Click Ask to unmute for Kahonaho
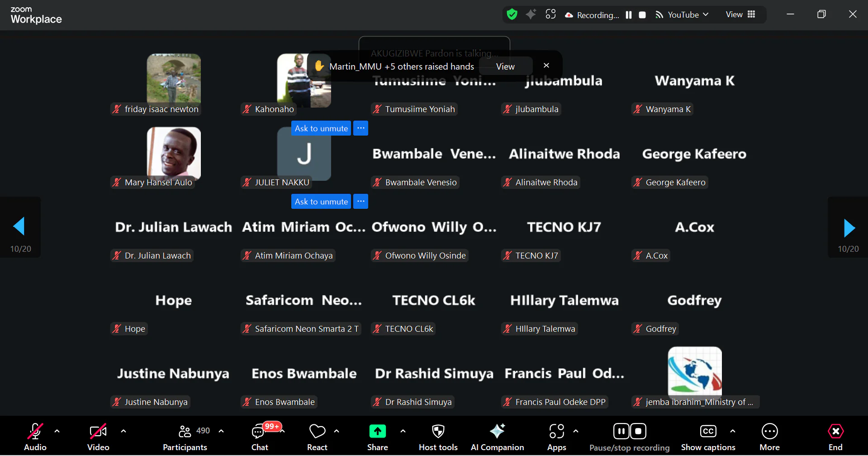Image resolution: width=868 pixels, height=456 pixels. click(x=321, y=128)
